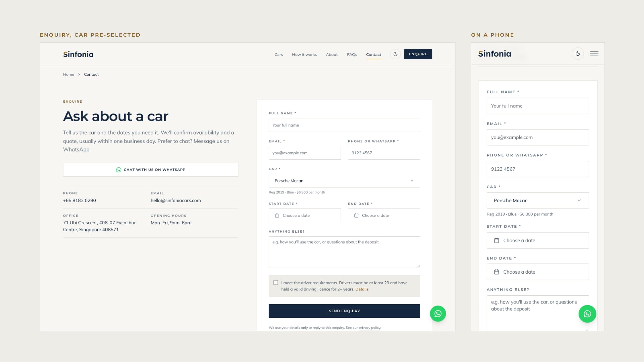
Task: Toggle dark mode moon icon in phone header
Action: click(578, 54)
